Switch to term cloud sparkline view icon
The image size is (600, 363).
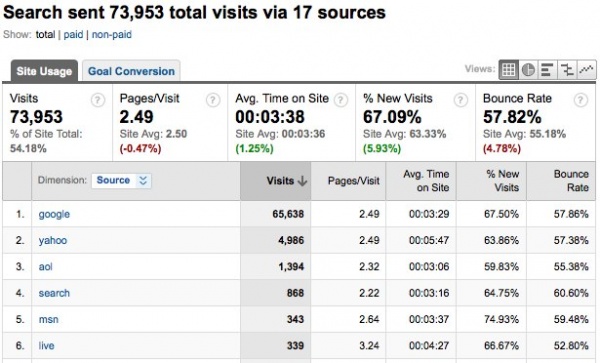pos(587,70)
